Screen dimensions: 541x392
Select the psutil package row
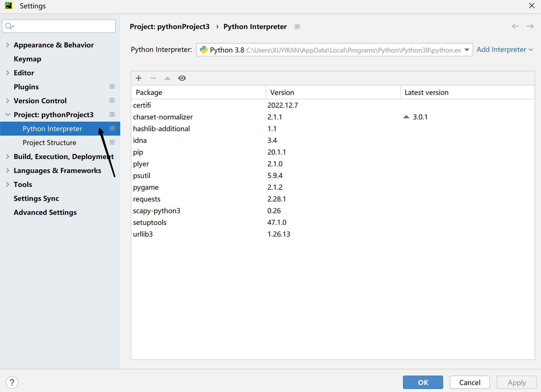click(333, 175)
